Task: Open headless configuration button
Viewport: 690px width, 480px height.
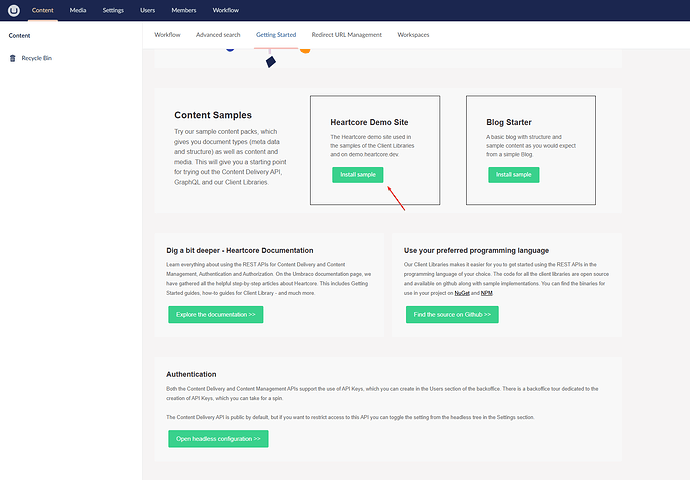Action: pos(218,439)
